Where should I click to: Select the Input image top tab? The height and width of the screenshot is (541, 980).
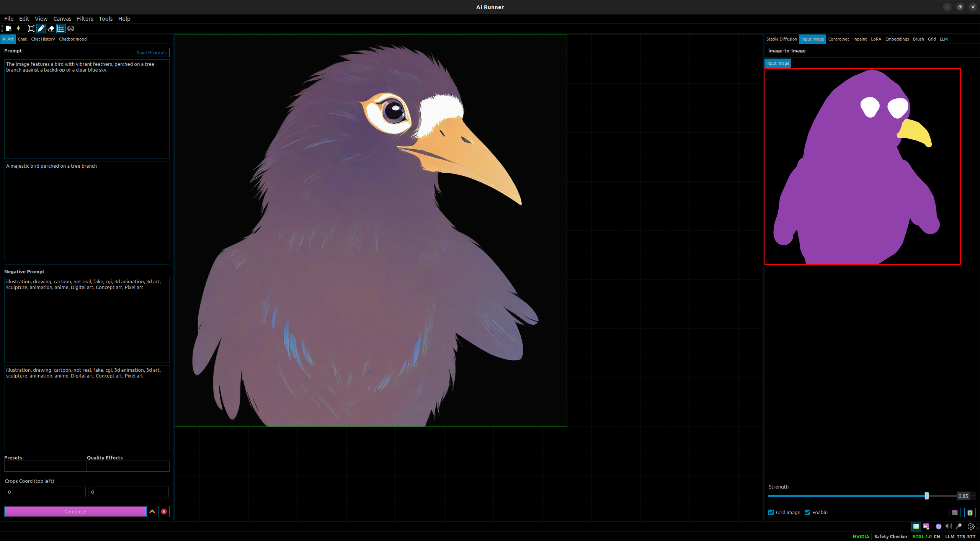[x=812, y=39]
